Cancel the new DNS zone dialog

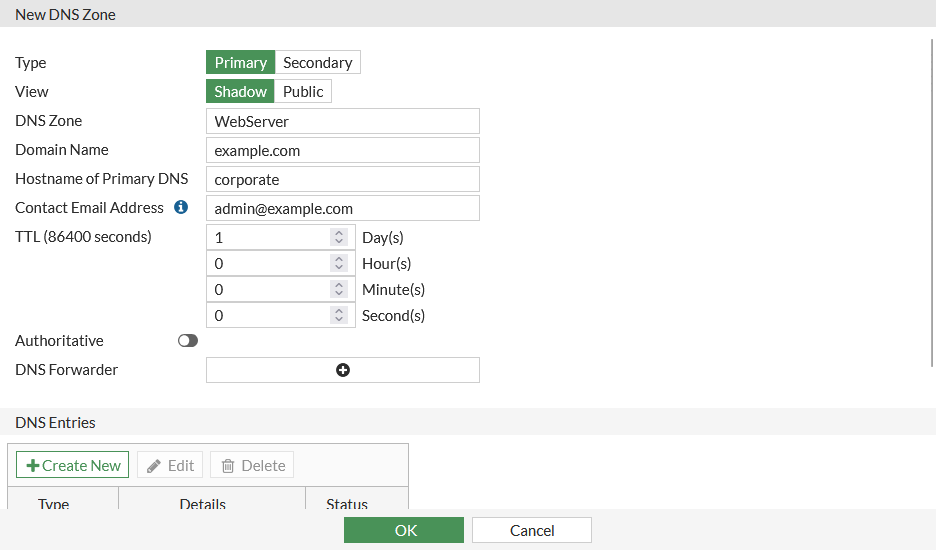pos(532,530)
